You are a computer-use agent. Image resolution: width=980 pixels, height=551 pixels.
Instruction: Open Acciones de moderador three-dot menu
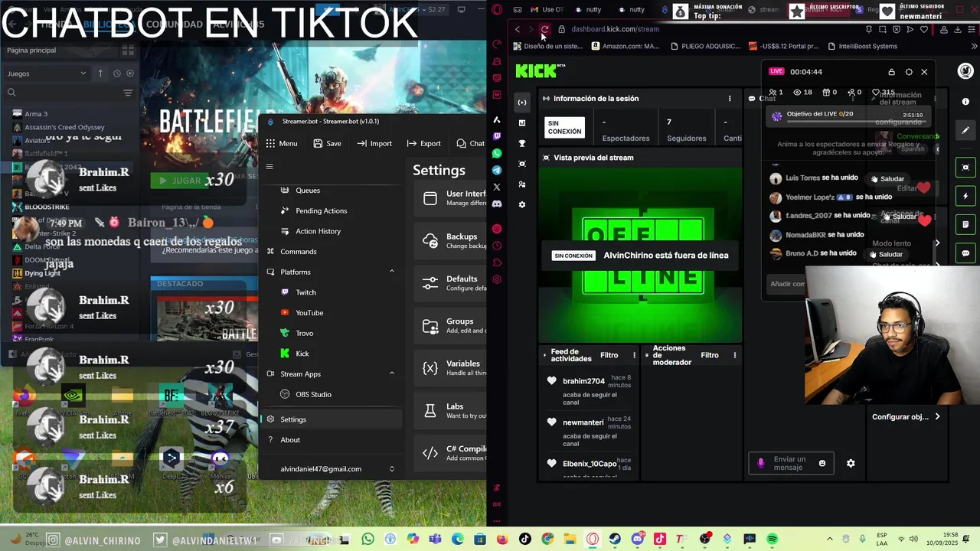(x=734, y=355)
